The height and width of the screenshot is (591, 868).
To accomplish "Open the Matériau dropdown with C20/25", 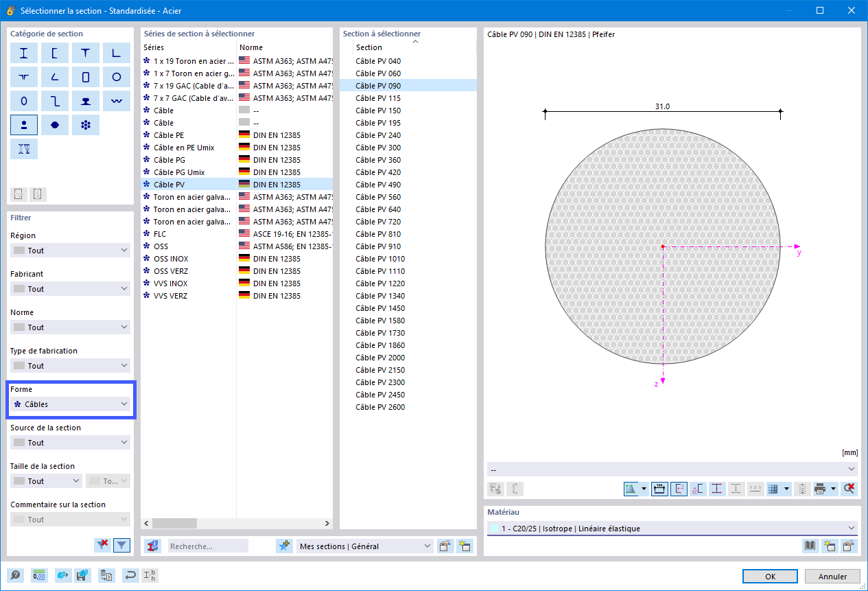I will tap(672, 528).
